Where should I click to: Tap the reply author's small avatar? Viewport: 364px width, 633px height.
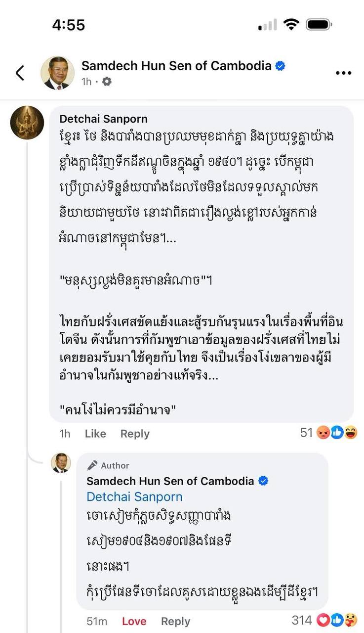[61, 462]
